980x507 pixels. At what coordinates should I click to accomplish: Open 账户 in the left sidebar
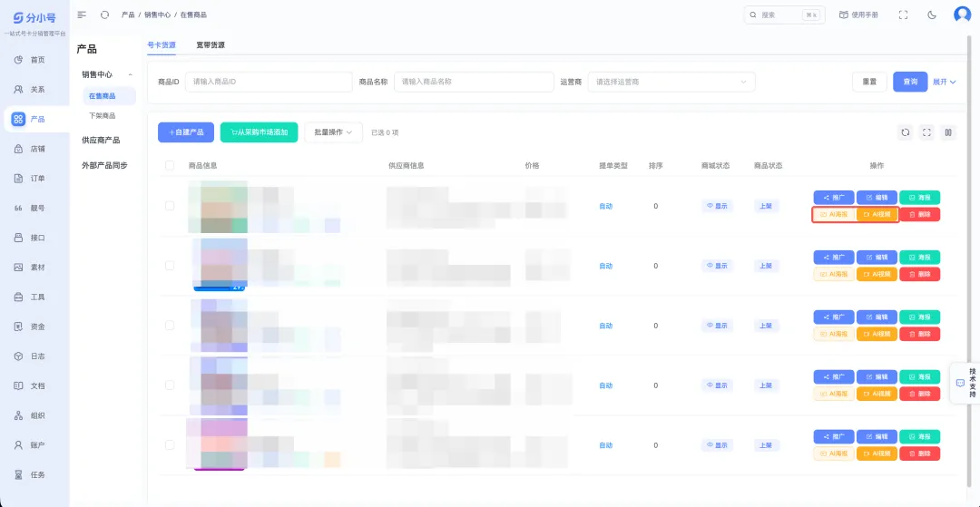35,445
